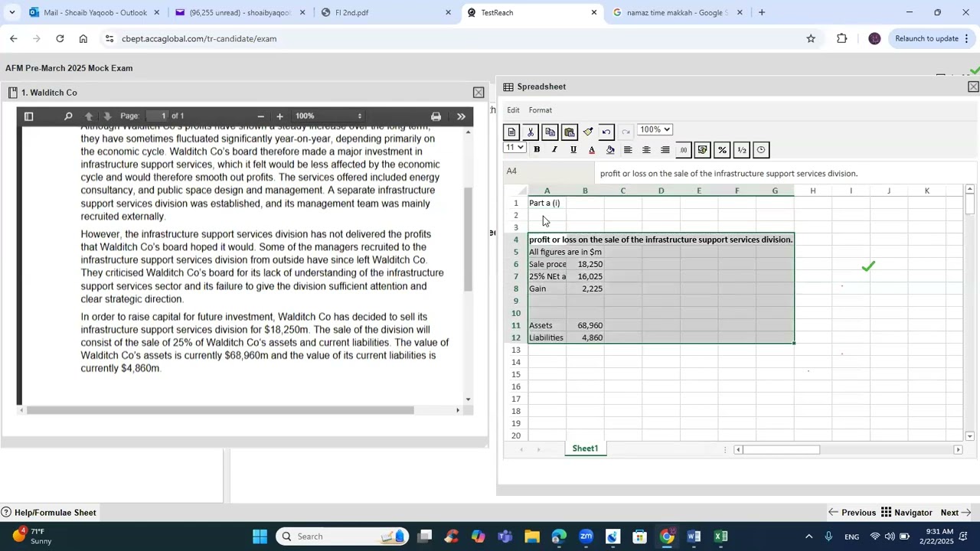
Task: Open the Help/Formulae Sheet
Action: coord(48,513)
